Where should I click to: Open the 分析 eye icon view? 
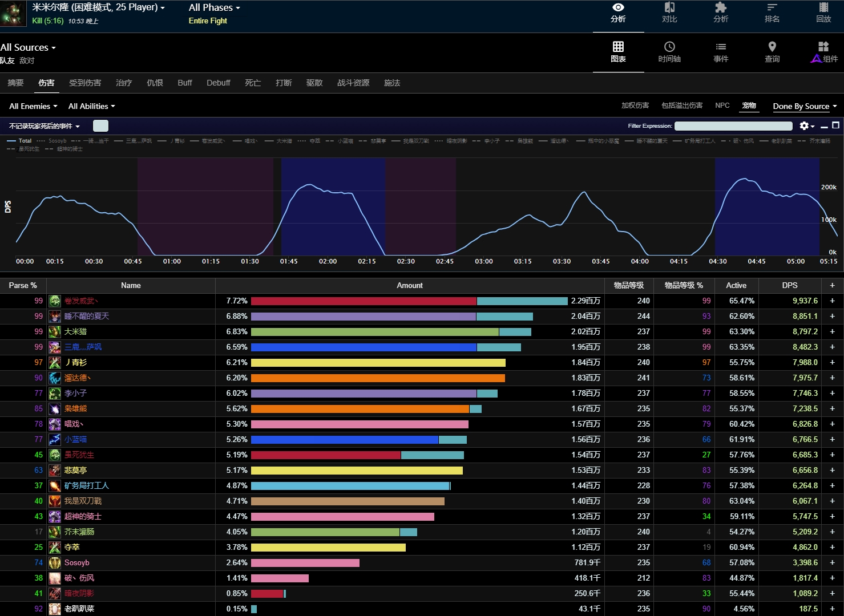coord(618,7)
